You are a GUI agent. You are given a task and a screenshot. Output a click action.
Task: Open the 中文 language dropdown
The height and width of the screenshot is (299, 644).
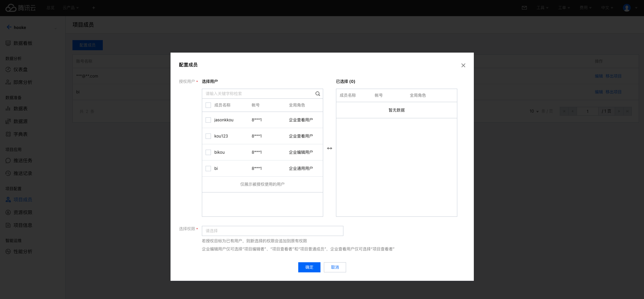[607, 8]
